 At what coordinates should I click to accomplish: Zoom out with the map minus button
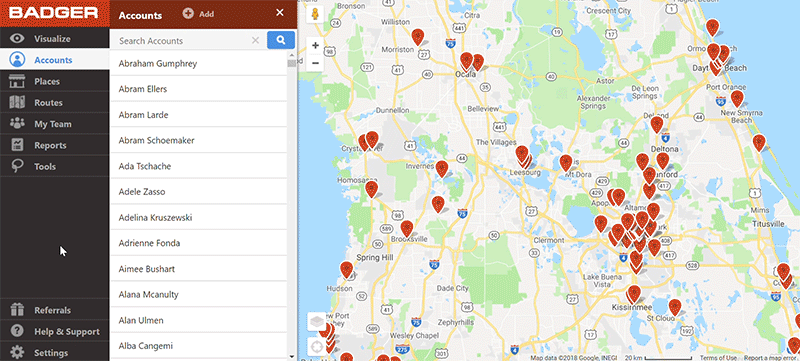click(315, 63)
